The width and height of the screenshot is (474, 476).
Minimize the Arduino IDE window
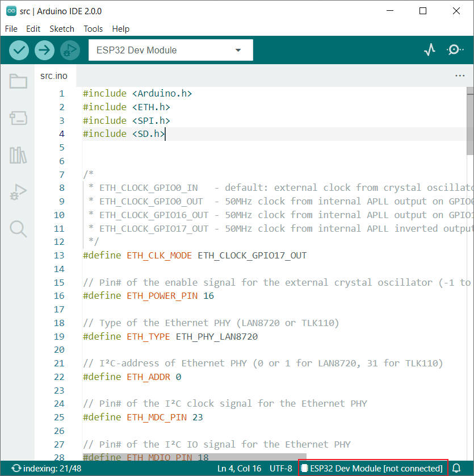tap(390, 11)
